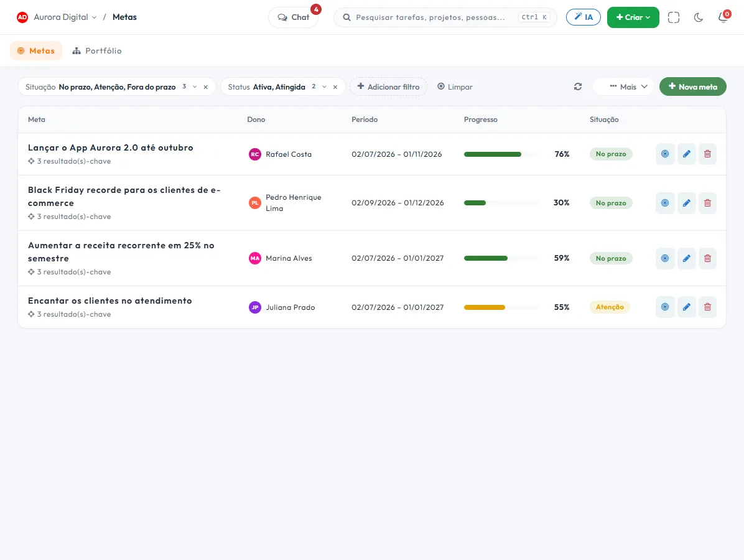Screen dimensions: 744x560
Task: Click owner name Marina Alves
Action: pos(289,258)
